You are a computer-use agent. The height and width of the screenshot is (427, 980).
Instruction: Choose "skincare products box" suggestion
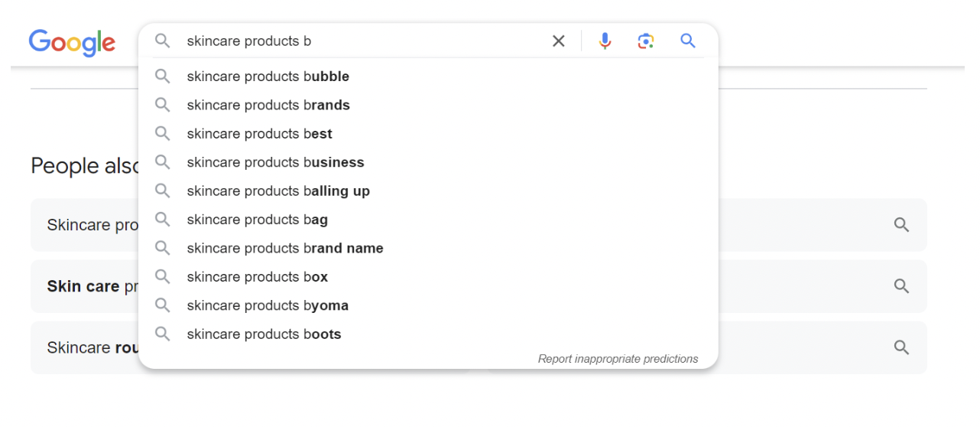[x=257, y=277]
